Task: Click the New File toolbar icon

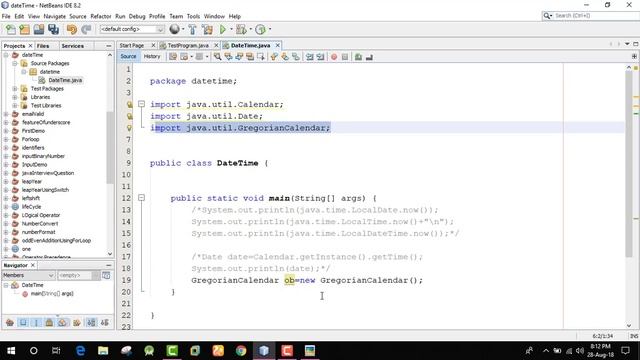Action: 11,29
